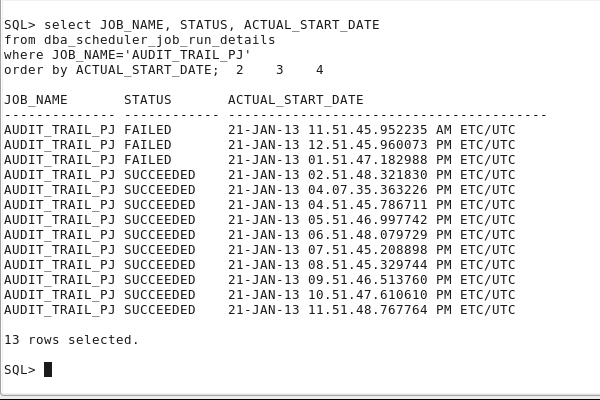Click the FAILED status of the 01.51.47 PM run
Screen dimensions: 600x400
click(148, 160)
